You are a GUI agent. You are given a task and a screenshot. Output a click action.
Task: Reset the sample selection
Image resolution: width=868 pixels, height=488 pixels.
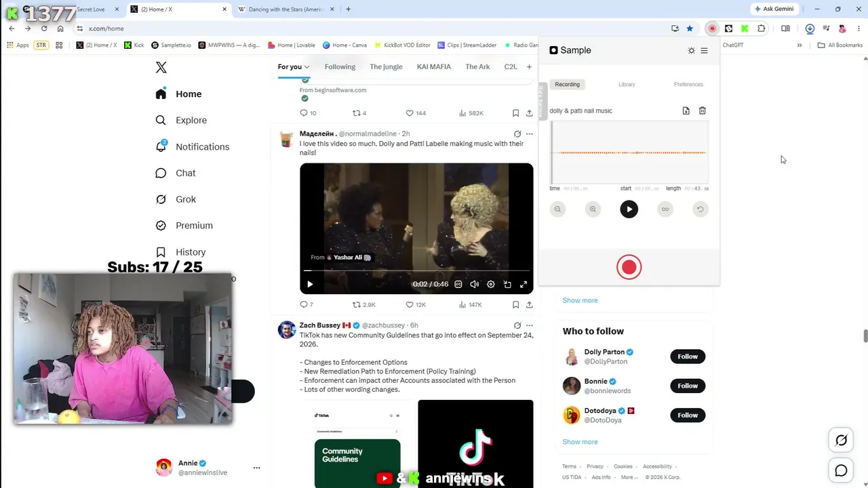coord(701,209)
